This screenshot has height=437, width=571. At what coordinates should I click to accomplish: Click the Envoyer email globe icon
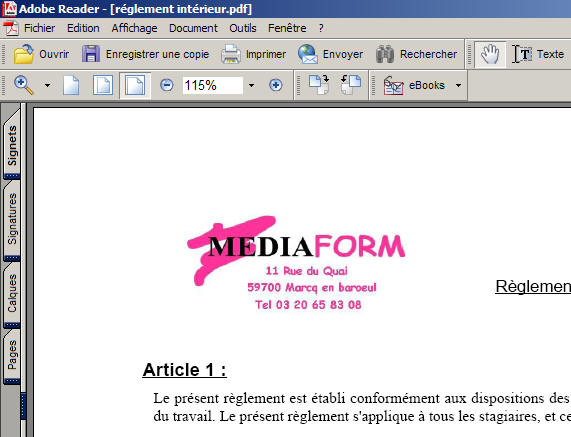pos(308,54)
